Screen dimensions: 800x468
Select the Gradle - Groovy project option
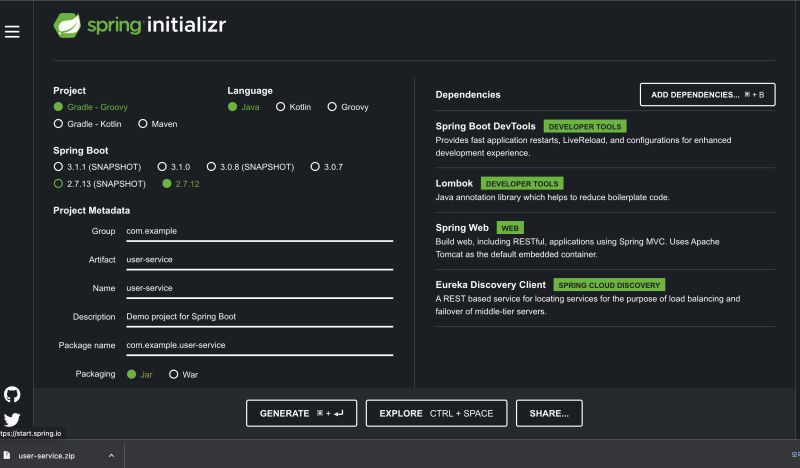pyautogui.click(x=91, y=107)
